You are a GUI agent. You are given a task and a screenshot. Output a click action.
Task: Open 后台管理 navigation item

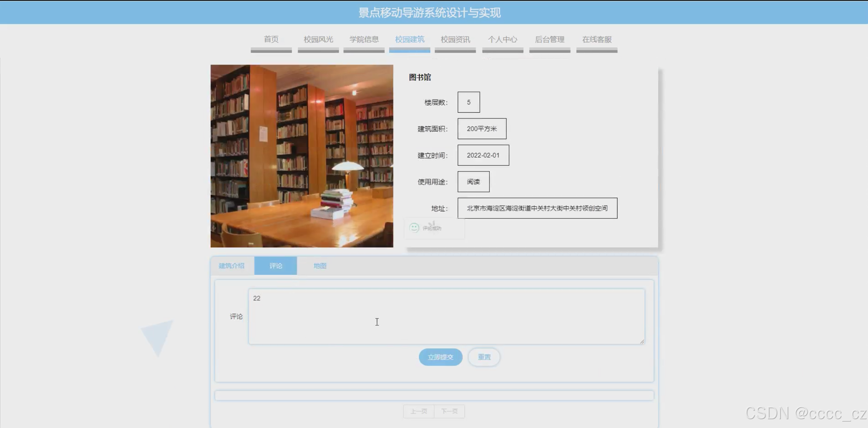tap(549, 40)
